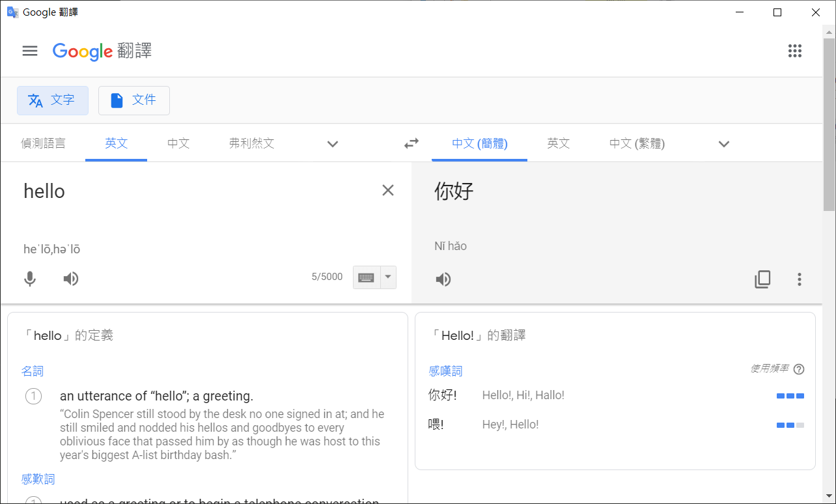Copy the translation to clipboard
The width and height of the screenshot is (836, 504).
point(762,279)
